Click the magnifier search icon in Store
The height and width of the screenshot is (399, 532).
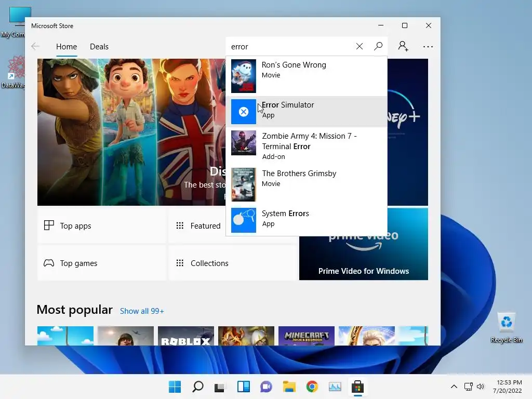(378, 46)
